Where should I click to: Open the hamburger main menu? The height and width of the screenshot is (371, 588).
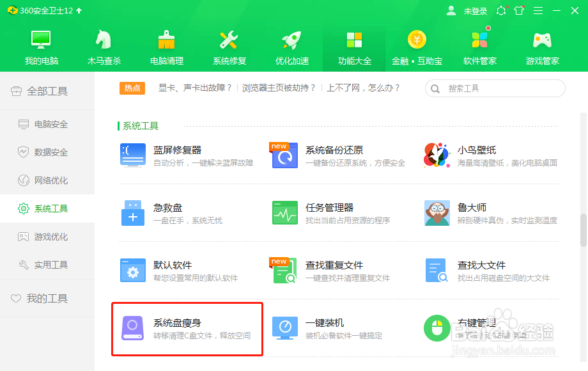(539, 10)
